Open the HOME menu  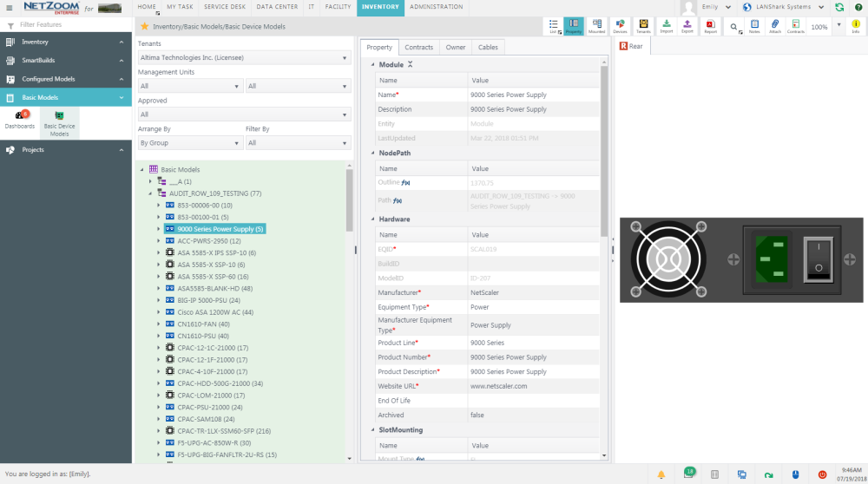click(147, 7)
